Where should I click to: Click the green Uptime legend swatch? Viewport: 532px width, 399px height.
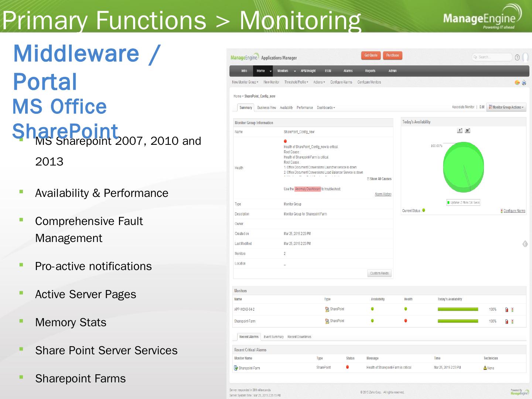(449, 202)
